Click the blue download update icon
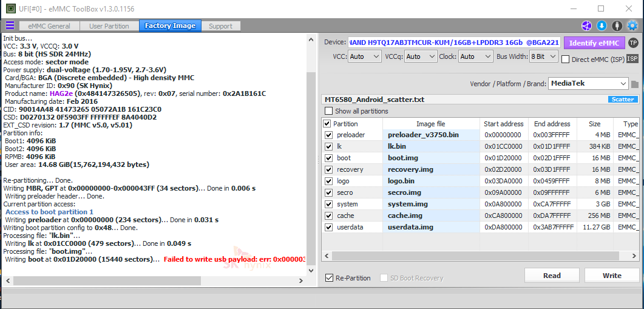 tap(602, 26)
